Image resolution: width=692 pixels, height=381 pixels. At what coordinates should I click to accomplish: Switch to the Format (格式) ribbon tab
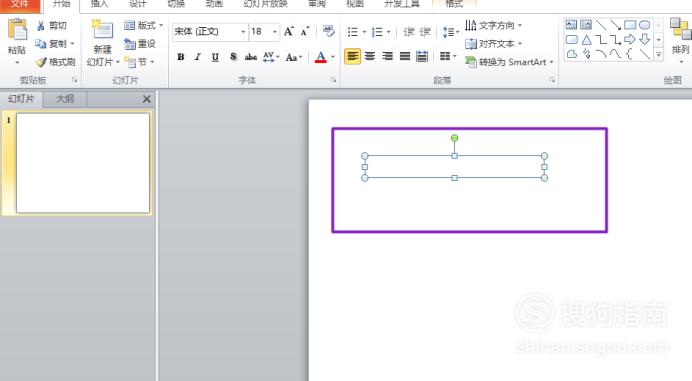454,4
